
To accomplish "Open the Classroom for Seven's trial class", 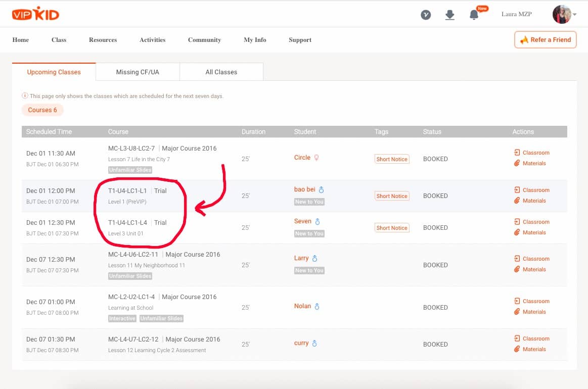I will coord(532,222).
